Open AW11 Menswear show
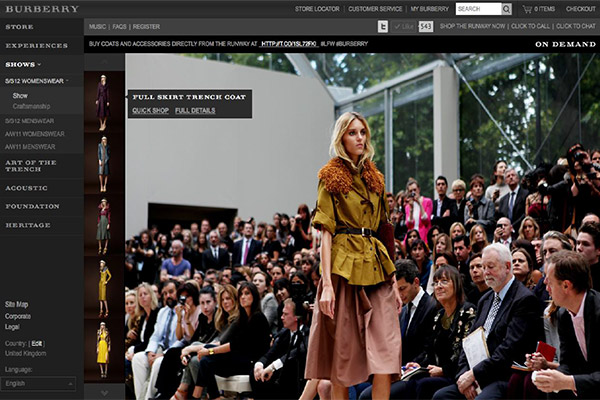This screenshot has width=600, height=400. (30, 147)
